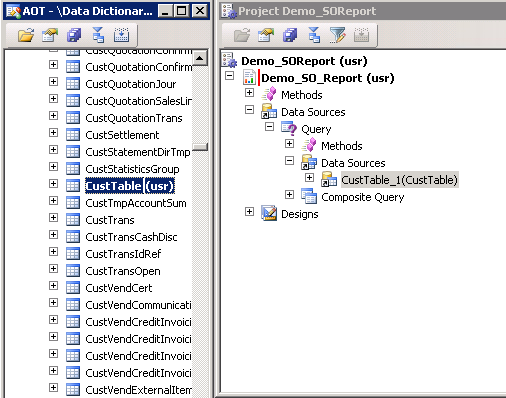Expand Methods under Demo_SO_Report

click(x=249, y=92)
